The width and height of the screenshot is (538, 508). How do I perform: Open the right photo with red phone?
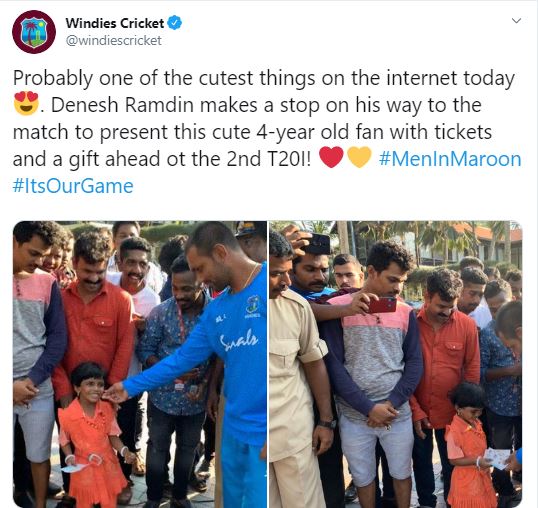(396, 364)
